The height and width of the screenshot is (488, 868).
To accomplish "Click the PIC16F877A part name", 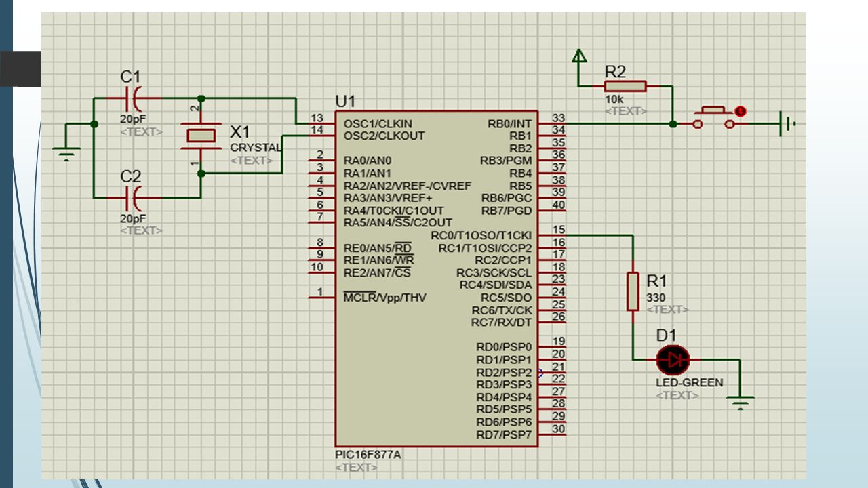I will (368, 455).
